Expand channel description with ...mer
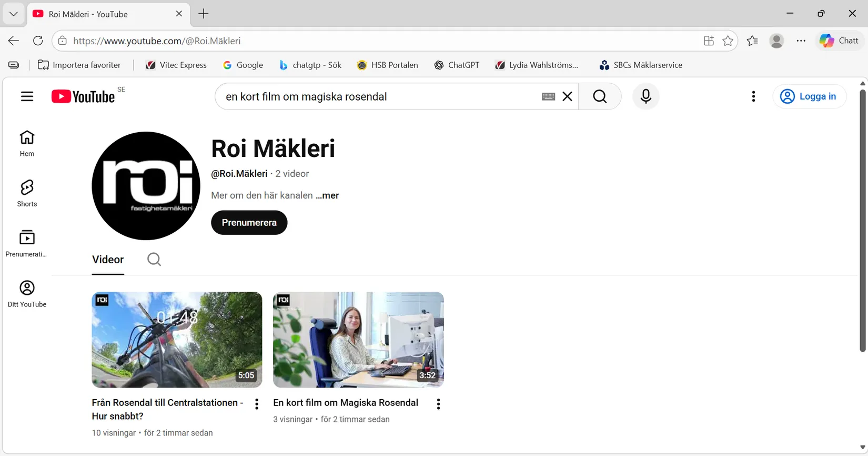This screenshot has width=868, height=456. click(327, 195)
